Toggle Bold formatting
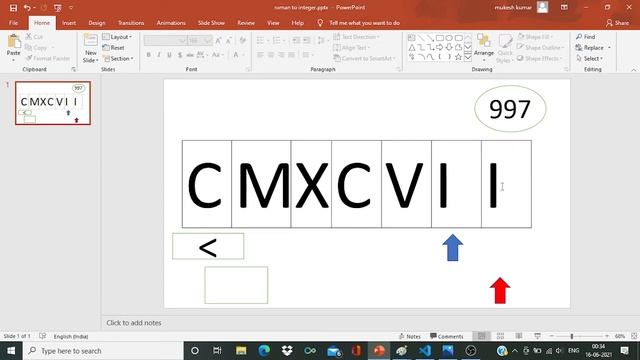 point(149,55)
